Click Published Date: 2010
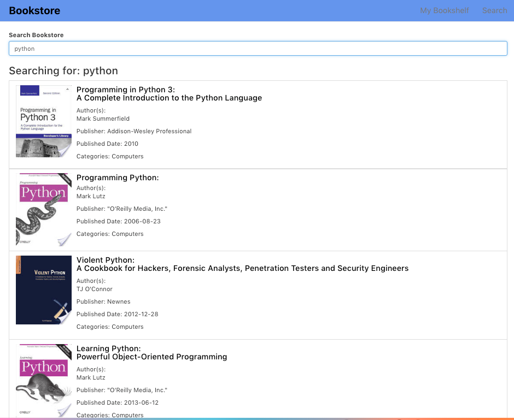The image size is (514, 420). point(107,144)
